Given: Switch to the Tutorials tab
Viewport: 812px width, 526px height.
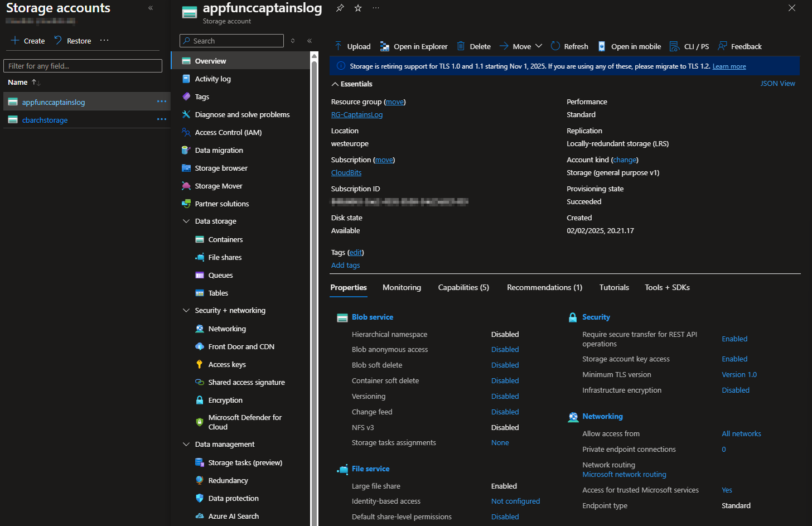Looking at the screenshot, I should 614,287.
